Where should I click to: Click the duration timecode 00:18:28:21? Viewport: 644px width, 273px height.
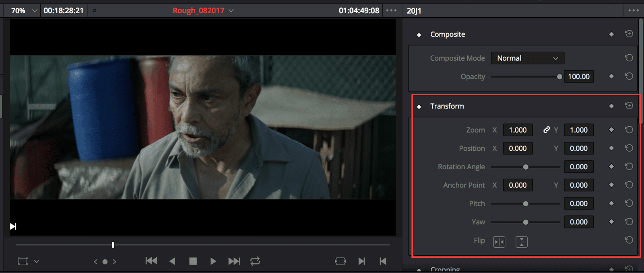click(x=64, y=11)
